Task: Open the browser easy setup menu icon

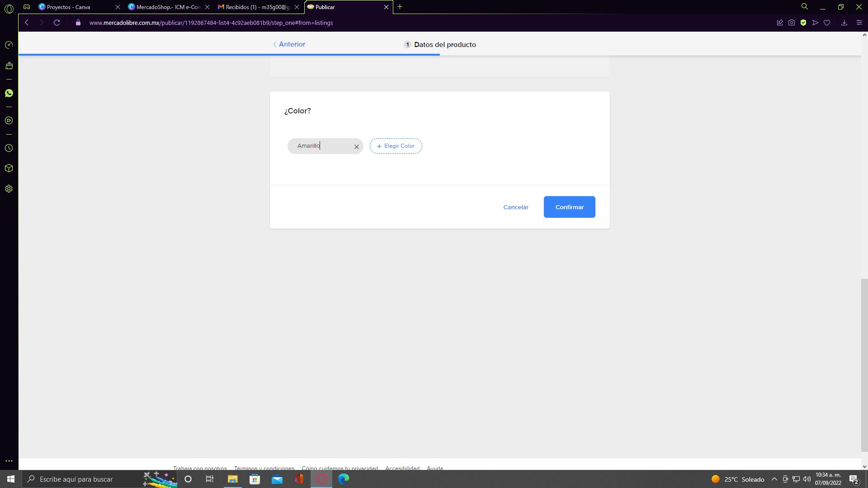Action: (x=859, y=23)
